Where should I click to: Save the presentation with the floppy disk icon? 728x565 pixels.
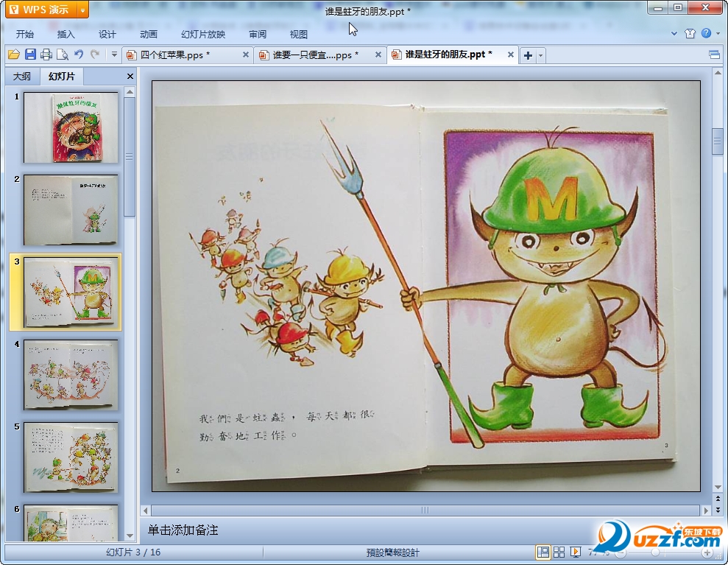(x=30, y=55)
